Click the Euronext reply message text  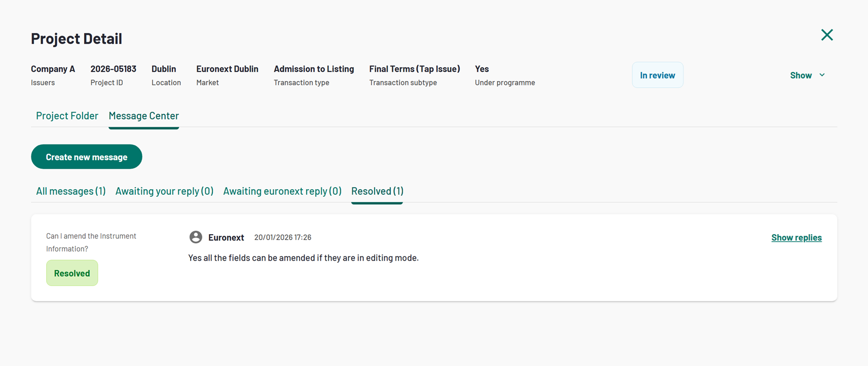point(303,258)
